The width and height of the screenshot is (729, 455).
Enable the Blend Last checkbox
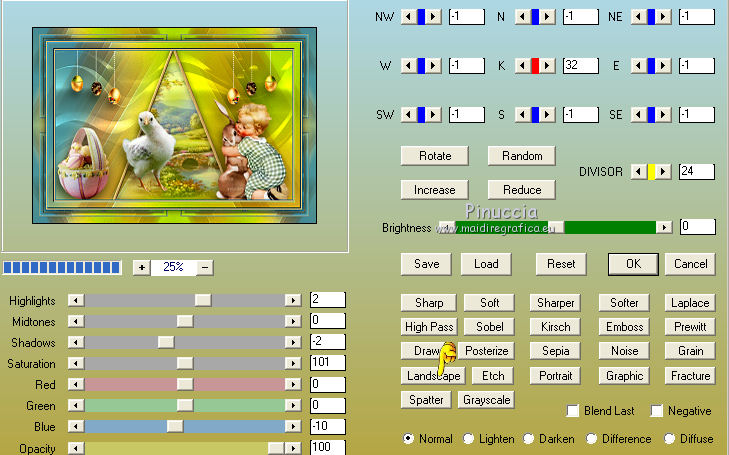pos(573,411)
